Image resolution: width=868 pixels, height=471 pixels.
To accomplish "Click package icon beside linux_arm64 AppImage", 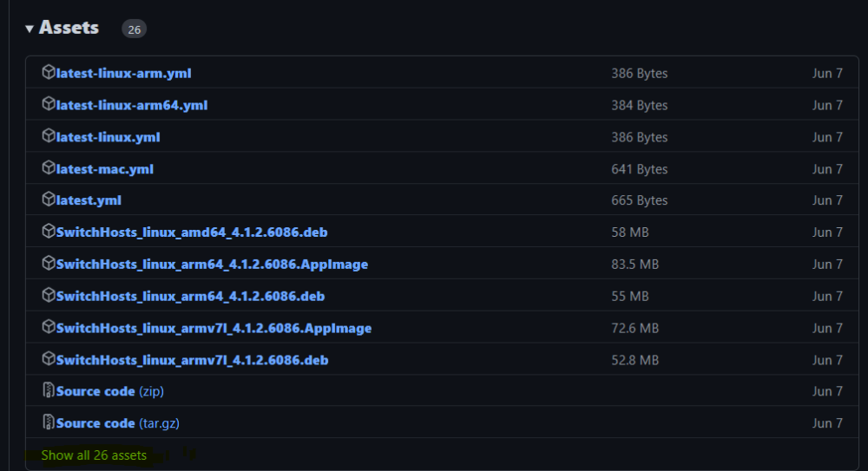I will (x=48, y=263).
